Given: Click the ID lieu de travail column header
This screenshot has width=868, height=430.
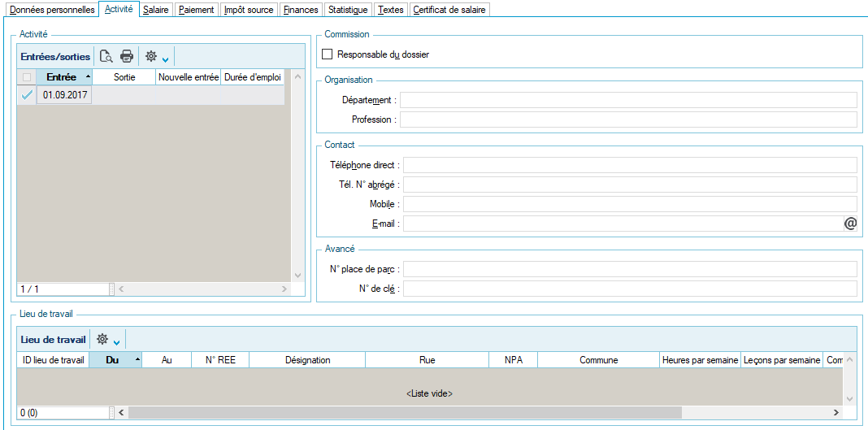Looking at the screenshot, I should (x=53, y=360).
